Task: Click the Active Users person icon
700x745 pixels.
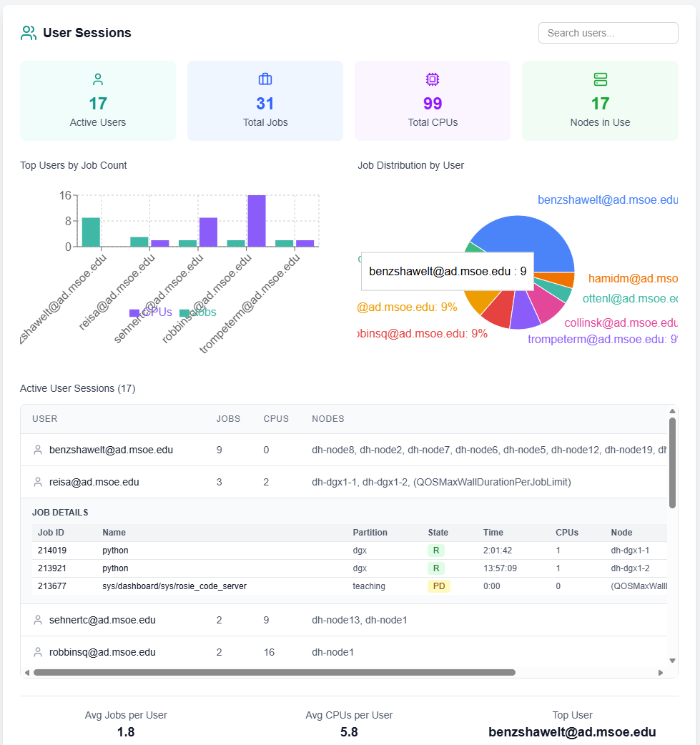Action: point(98,79)
